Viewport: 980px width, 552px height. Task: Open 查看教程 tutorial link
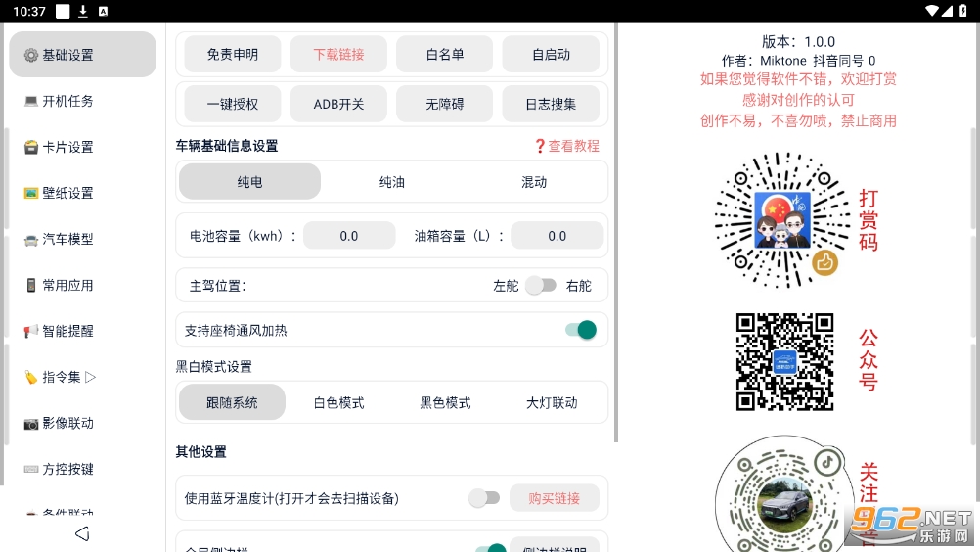tap(567, 146)
